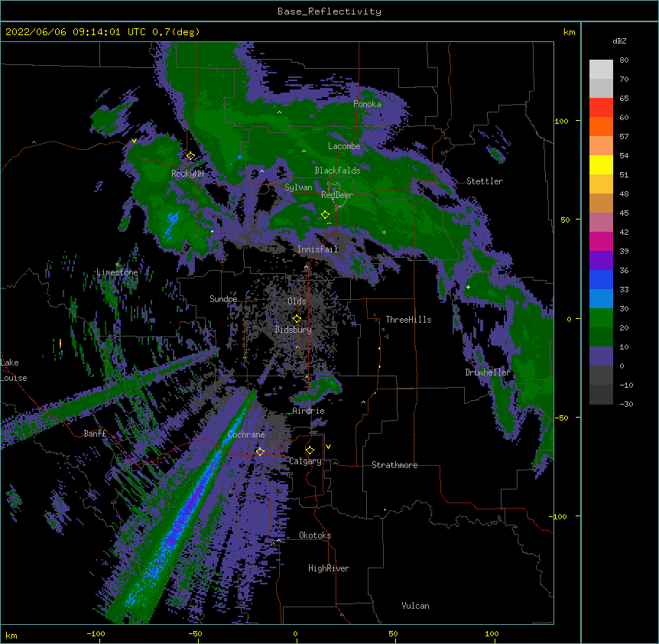Click the Stettler city label

485,181
